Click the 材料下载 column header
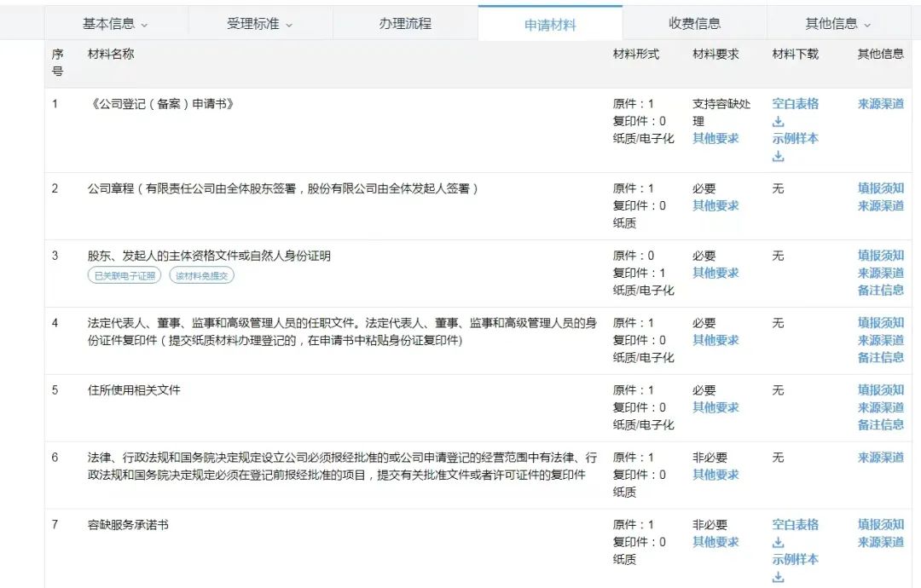This screenshot has width=921, height=588. (796, 54)
